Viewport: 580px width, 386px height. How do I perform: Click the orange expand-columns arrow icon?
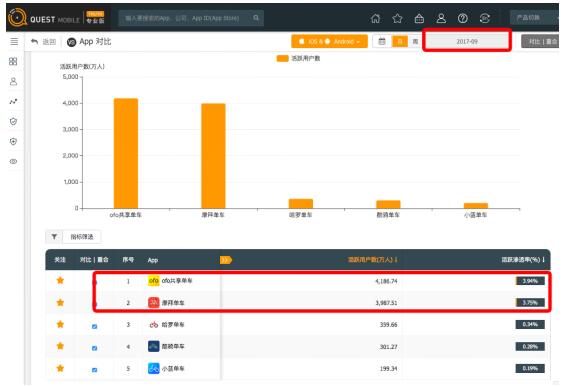point(226,260)
